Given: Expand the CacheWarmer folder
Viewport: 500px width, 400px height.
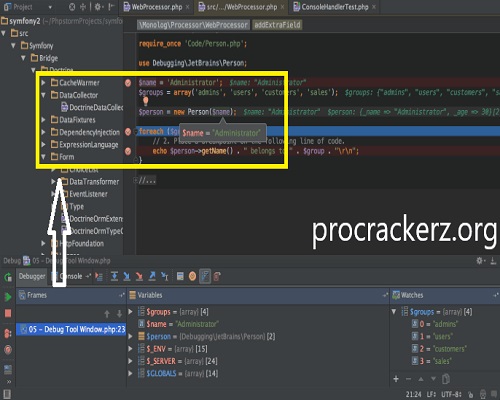Looking at the screenshot, I should point(43,82).
